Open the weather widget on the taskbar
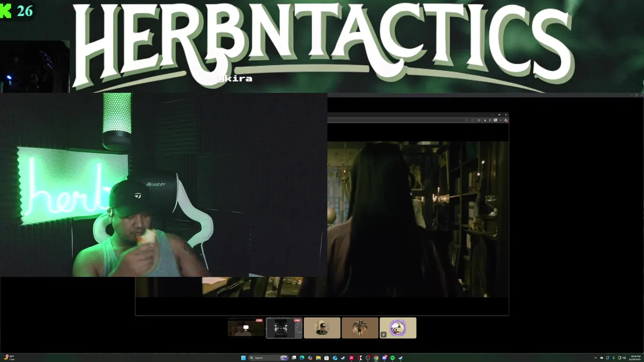Viewport: 644px width, 362px height. pyautogui.click(x=9, y=358)
